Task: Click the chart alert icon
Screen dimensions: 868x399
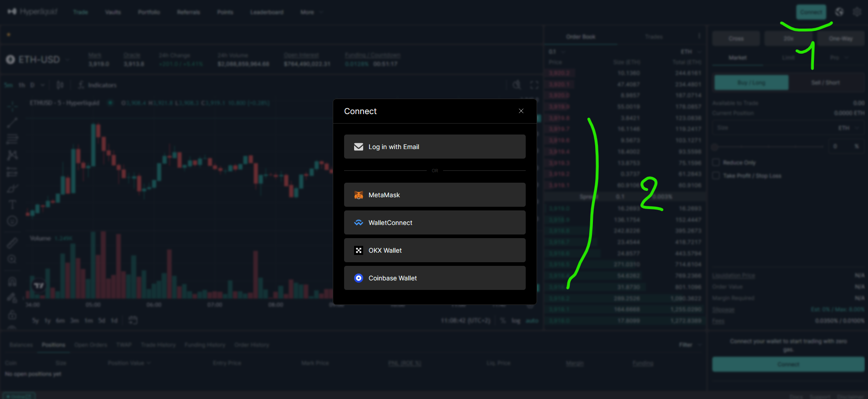Action: (517, 85)
